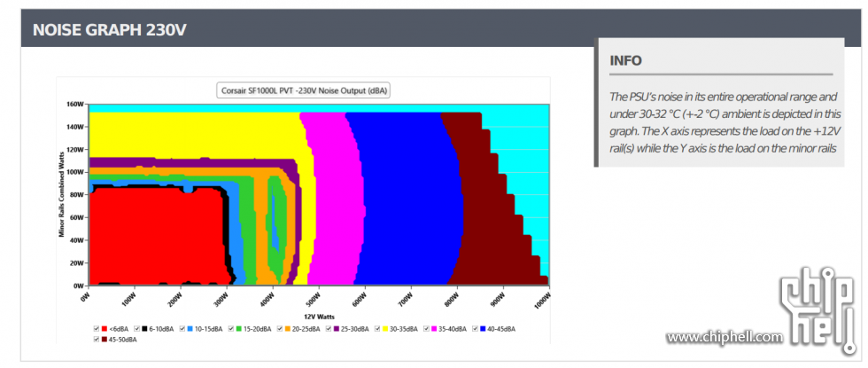
Task: Uncheck the <6dBA legend checkbox
Action: [97, 329]
